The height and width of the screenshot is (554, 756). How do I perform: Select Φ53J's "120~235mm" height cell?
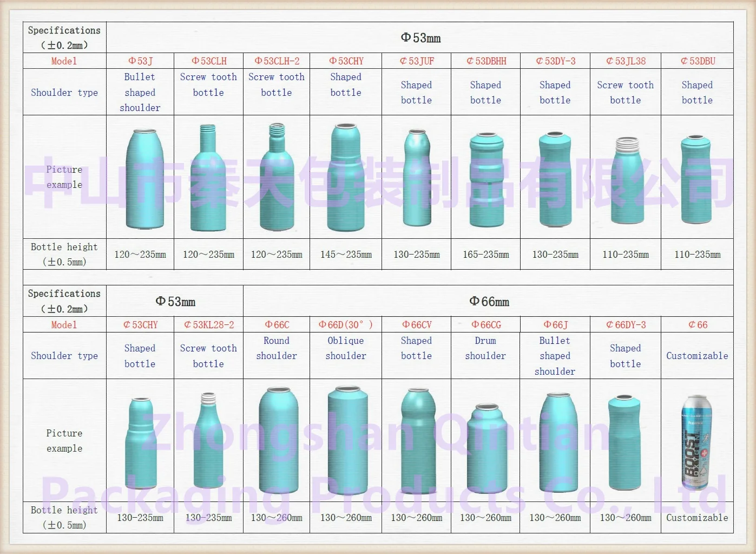[140, 254]
